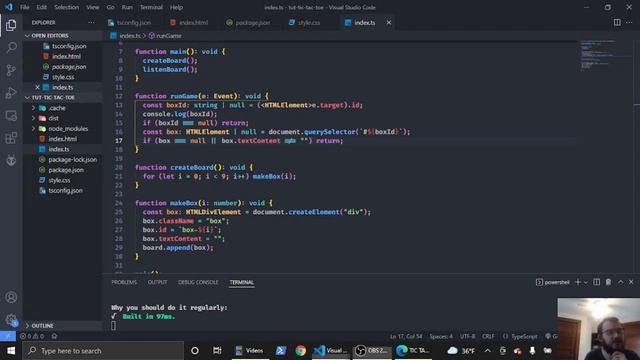The width and height of the screenshot is (640, 360).
Task: Collapse the TUT-TIC-TAC-TOE folder section
Action: click(x=62, y=98)
